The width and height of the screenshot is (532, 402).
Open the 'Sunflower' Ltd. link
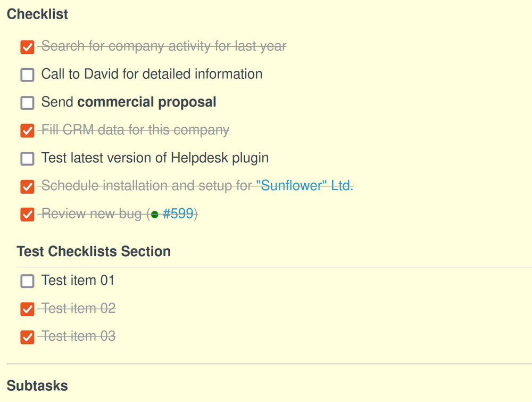pyautogui.click(x=305, y=185)
